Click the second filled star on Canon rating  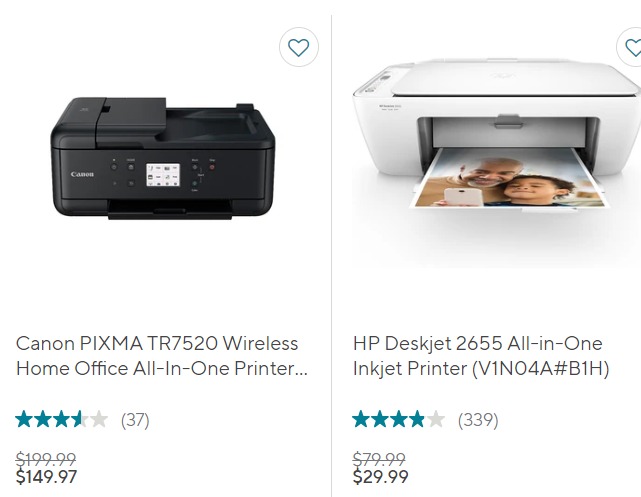[43, 419]
